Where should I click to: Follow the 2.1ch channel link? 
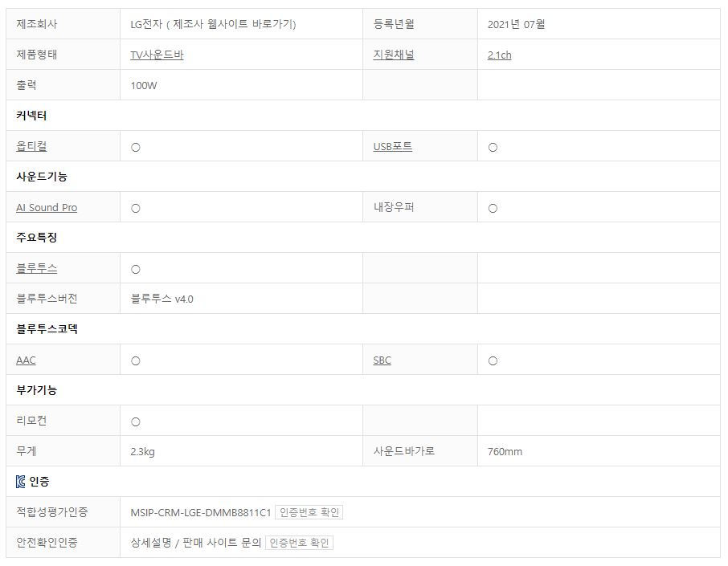pos(499,55)
